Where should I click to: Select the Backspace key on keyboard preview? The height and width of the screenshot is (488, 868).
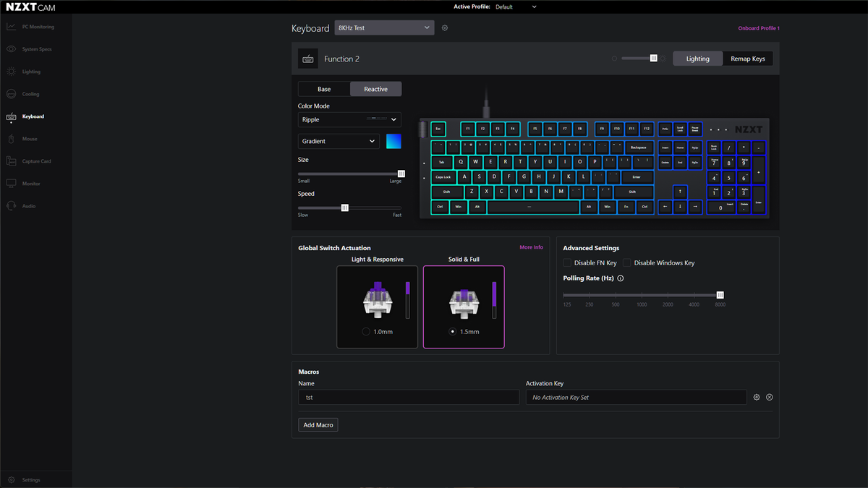(x=639, y=147)
